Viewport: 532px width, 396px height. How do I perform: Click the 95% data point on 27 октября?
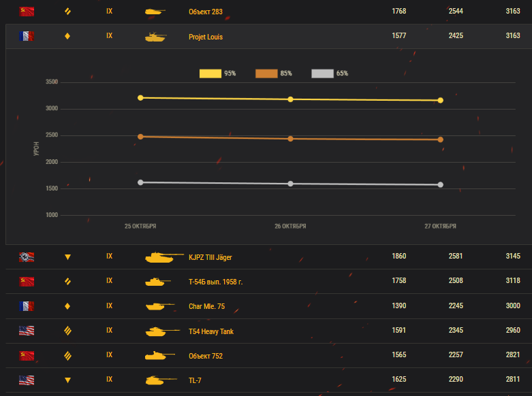coord(441,100)
